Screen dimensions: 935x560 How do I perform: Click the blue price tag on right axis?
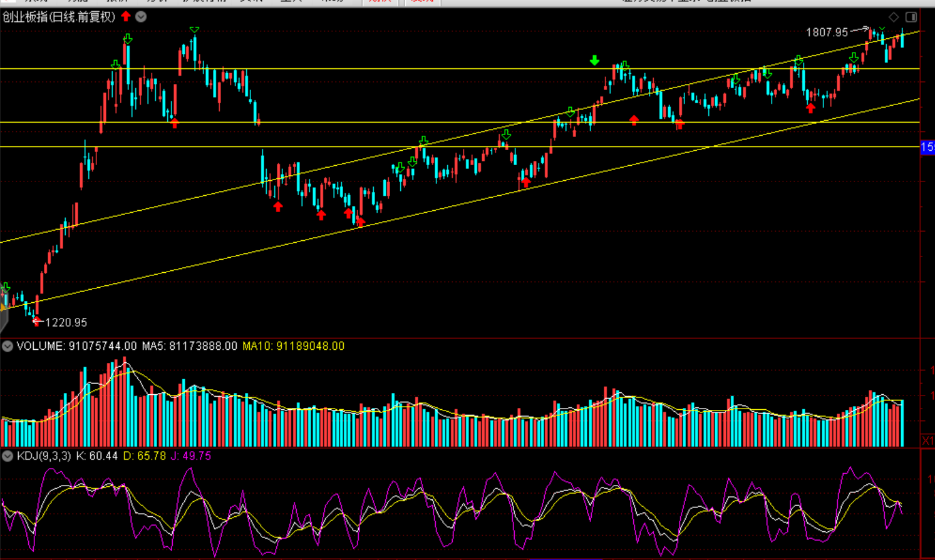[927, 147]
